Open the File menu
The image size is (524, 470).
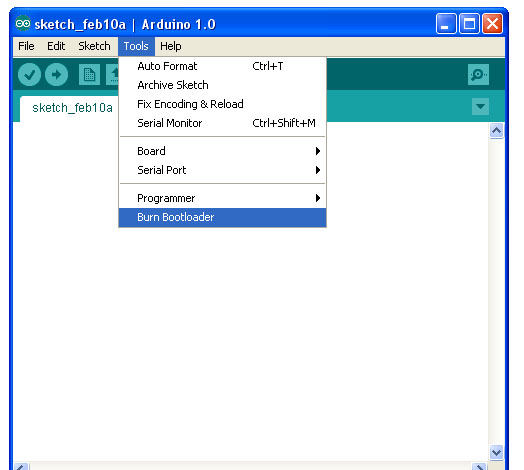[26, 46]
